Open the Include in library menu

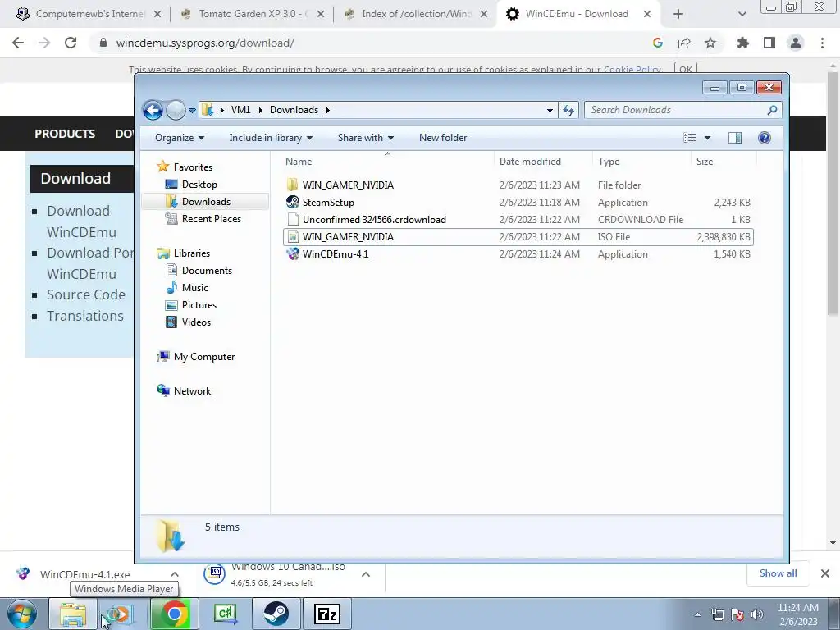coord(271,138)
